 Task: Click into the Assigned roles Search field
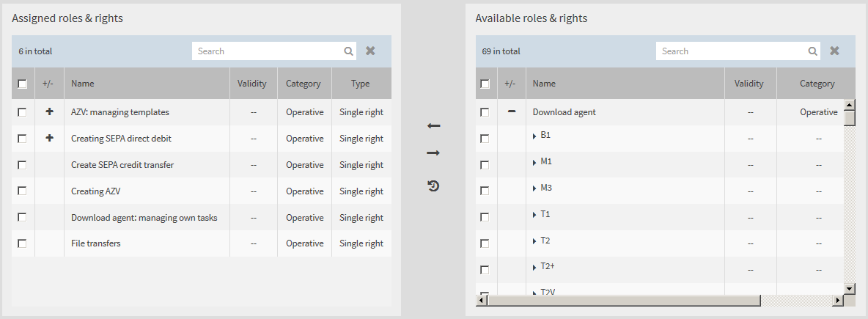coord(268,51)
